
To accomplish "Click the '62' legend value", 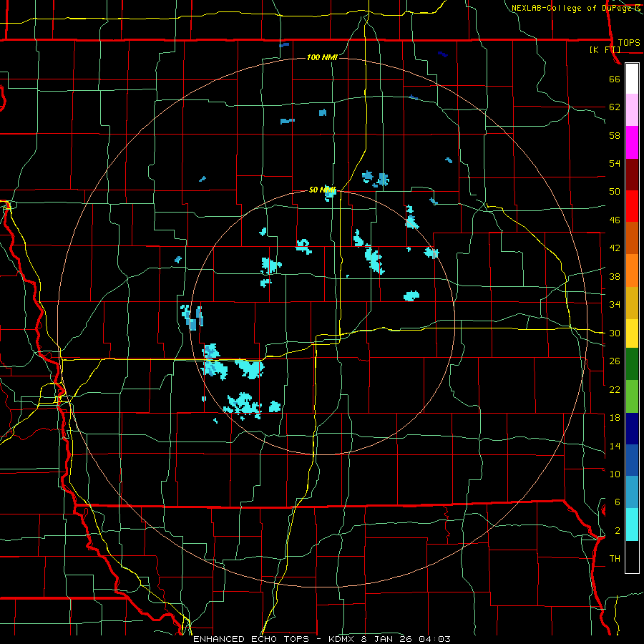I will point(615,107).
